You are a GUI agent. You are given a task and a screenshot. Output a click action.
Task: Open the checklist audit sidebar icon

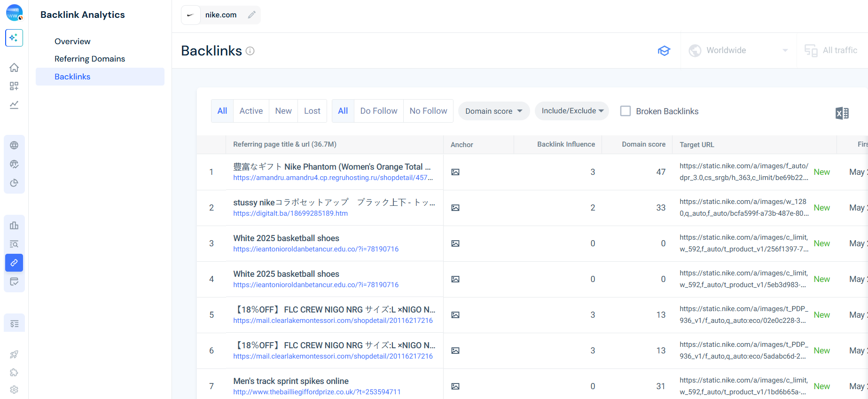tap(14, 282)
